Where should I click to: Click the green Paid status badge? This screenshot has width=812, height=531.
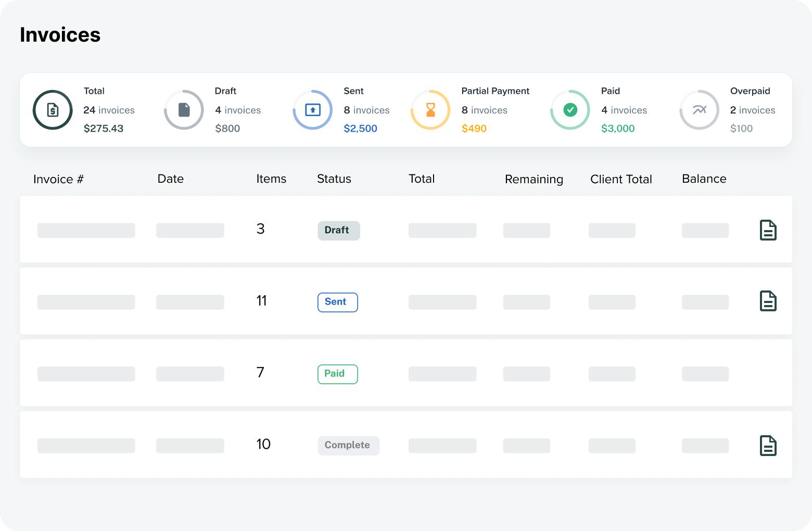pos(337,374)
